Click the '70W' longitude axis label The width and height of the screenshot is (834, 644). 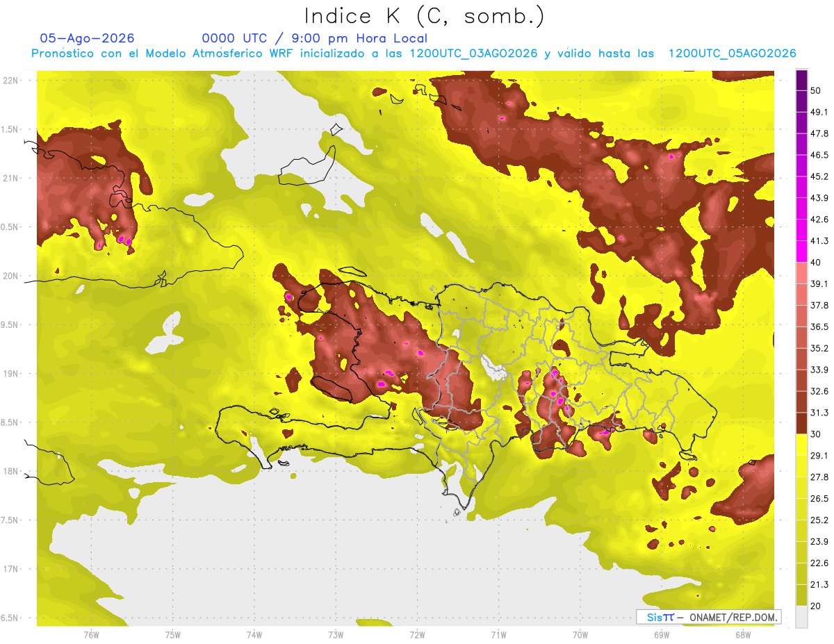click(x=580, y=635)
